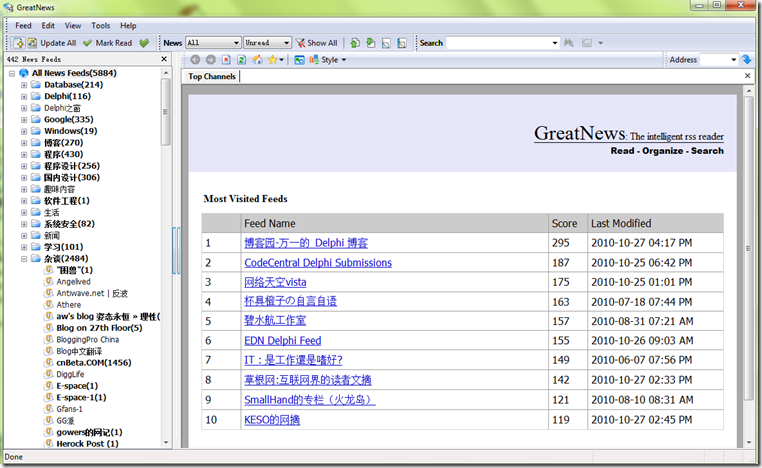Open the Edit menu
This screenshot has height=468, width=762.
(x=48, y=26)
